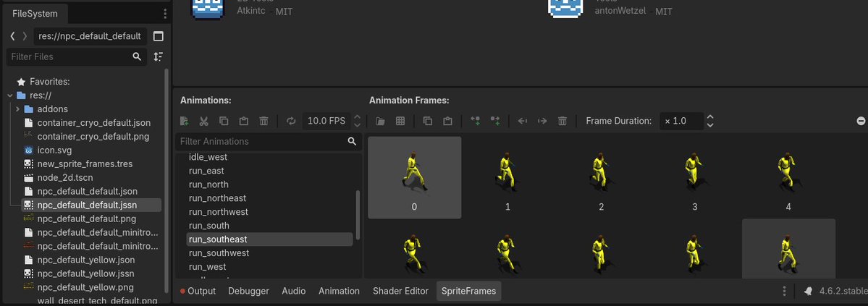Viewport: 868px width, 306px height.
Task: Delete the selected frame using the frames trash icon
Action: [562, 121]
